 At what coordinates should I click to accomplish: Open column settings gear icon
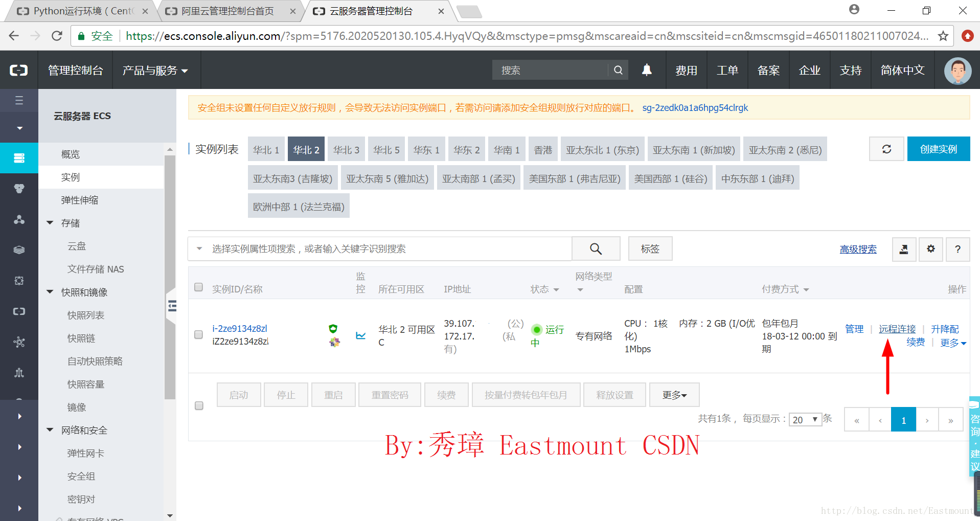coord(931,249)
